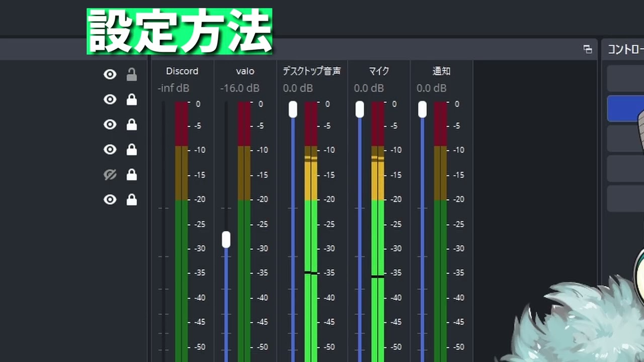The image size is (644, 362).
Task: Click the -16.0 dB value under valo
Action: pyautogui.click(x=239, y=88)
